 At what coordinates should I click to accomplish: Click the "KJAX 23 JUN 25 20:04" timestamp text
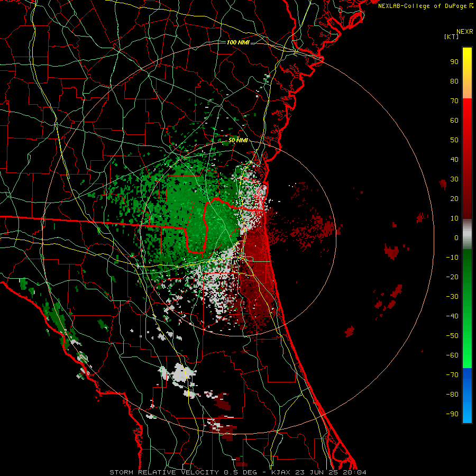pyautogui.click(x=319, y=472)
